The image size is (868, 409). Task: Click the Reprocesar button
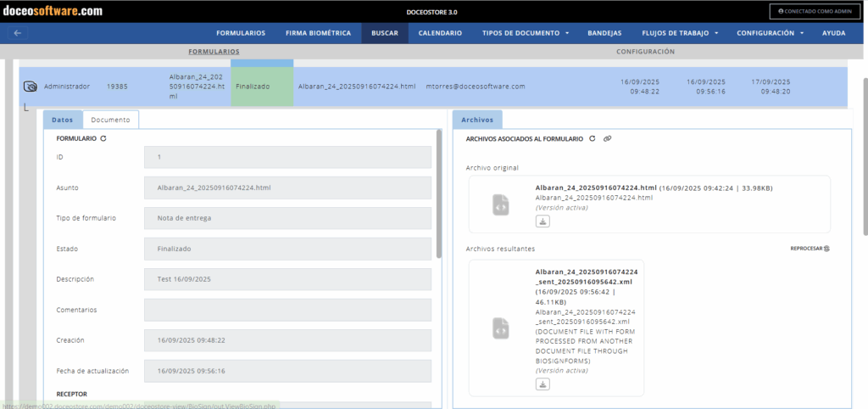coord(810,249)
